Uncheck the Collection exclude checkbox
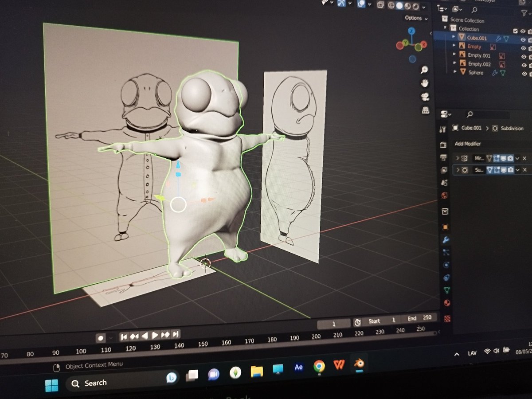Screen dimensions: 532x399 (x=515, y=31)
